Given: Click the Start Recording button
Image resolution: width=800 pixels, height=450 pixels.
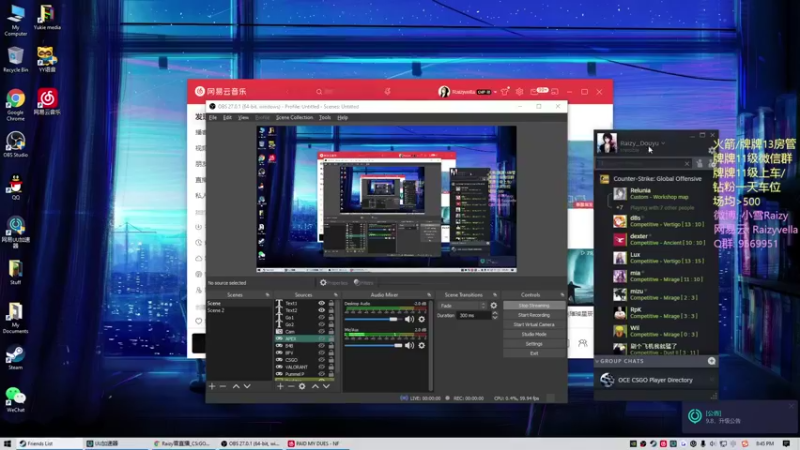Looking at the screenshot, I should (534, 315).
